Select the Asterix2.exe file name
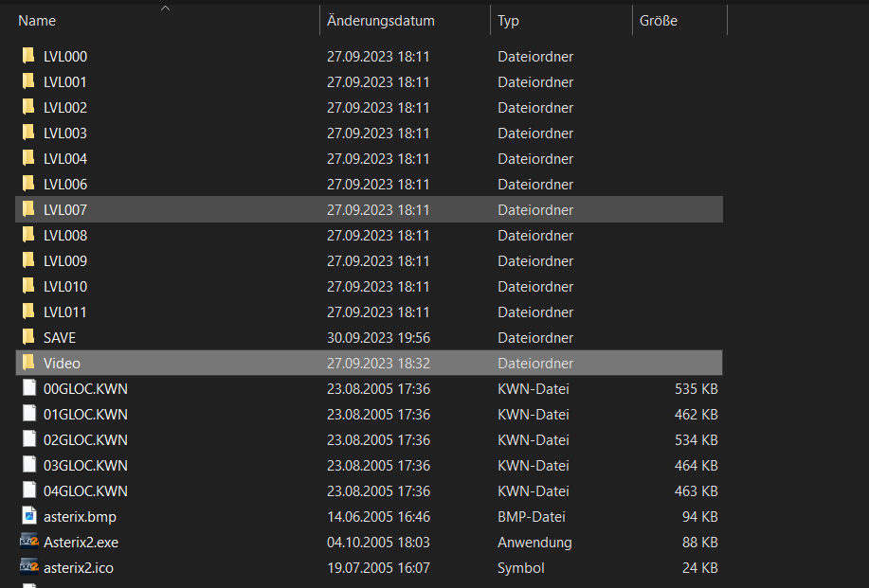 81,542
